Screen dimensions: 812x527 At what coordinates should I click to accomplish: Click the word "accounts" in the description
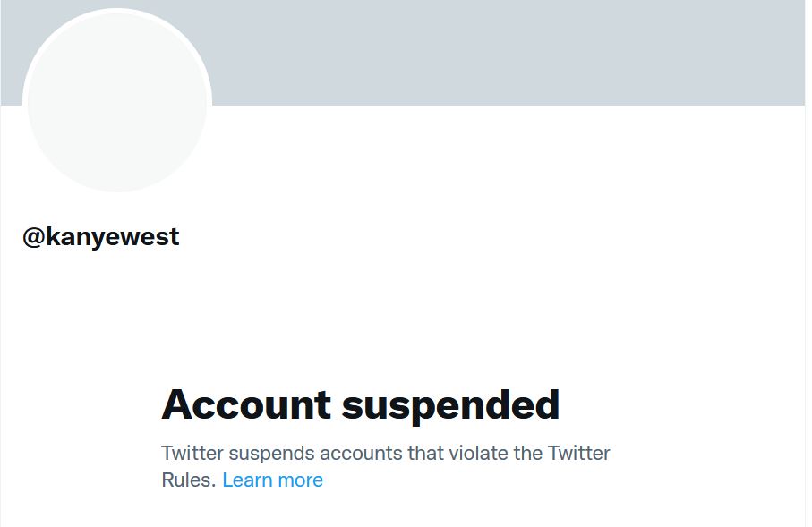pos(360,453)
